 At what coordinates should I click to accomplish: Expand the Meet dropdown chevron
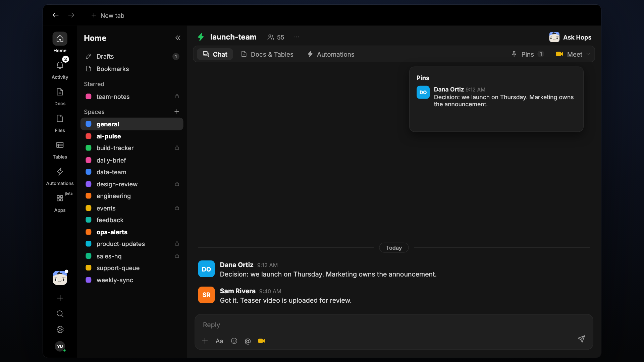[588, 54]
